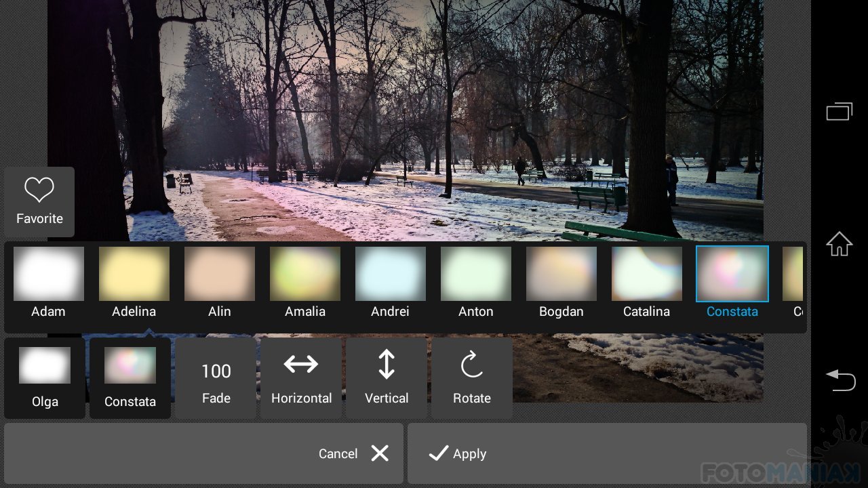Click the X icon beside Cancel
868x488 pixels.
click(380, 453)
